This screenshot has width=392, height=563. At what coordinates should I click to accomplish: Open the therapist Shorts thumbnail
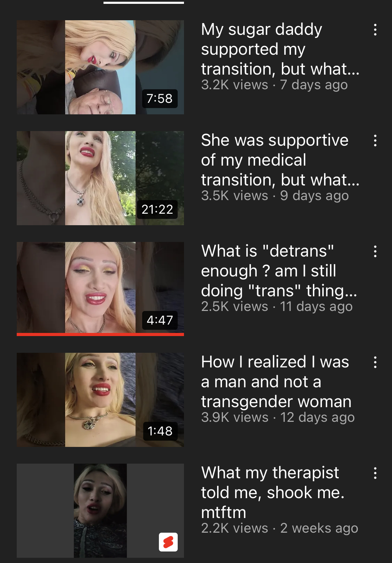point(100,511)
